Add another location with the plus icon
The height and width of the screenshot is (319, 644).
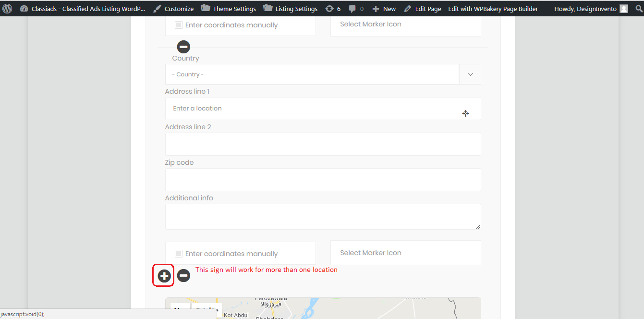coord(164,276)
